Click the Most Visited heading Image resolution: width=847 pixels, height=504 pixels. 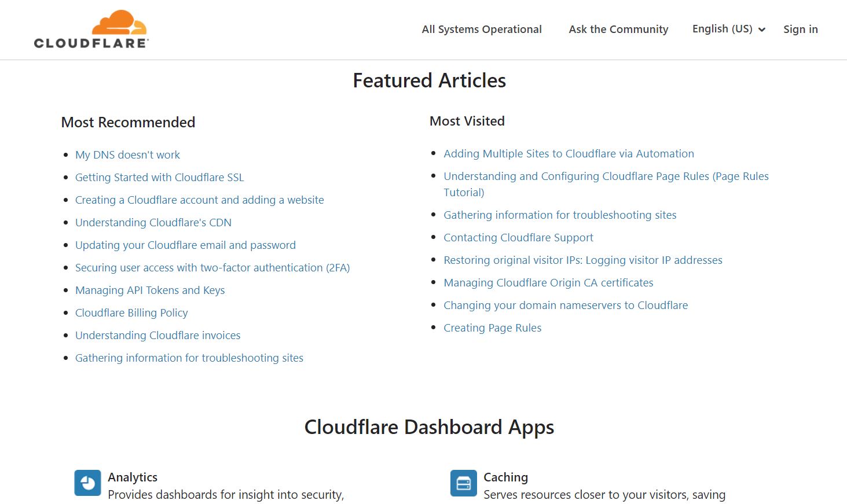pos(467,121)
